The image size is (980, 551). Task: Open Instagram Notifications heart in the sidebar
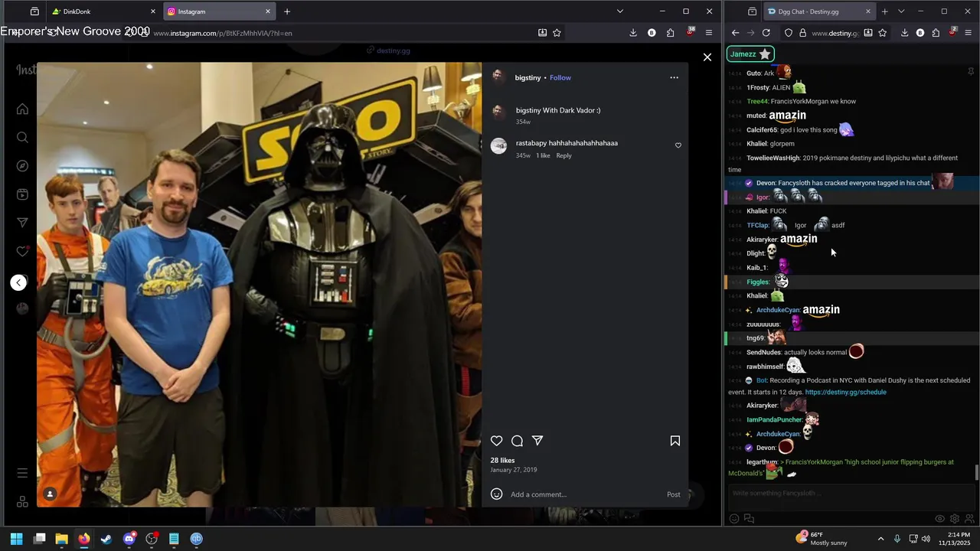point(22,251)
